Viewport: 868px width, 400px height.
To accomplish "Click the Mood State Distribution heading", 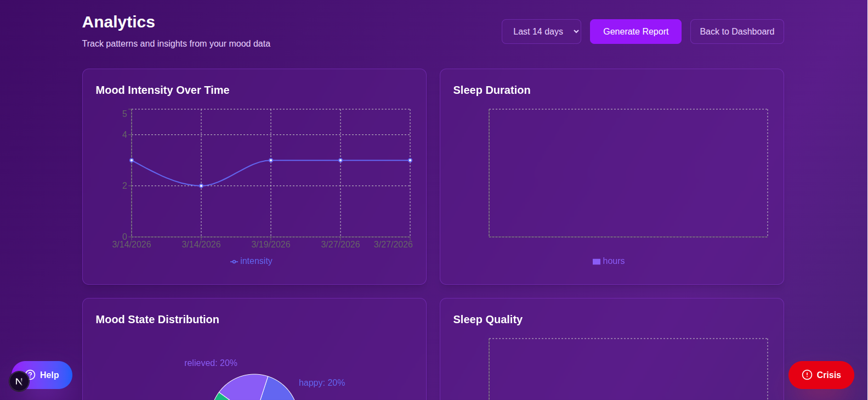I will [157, 319].
